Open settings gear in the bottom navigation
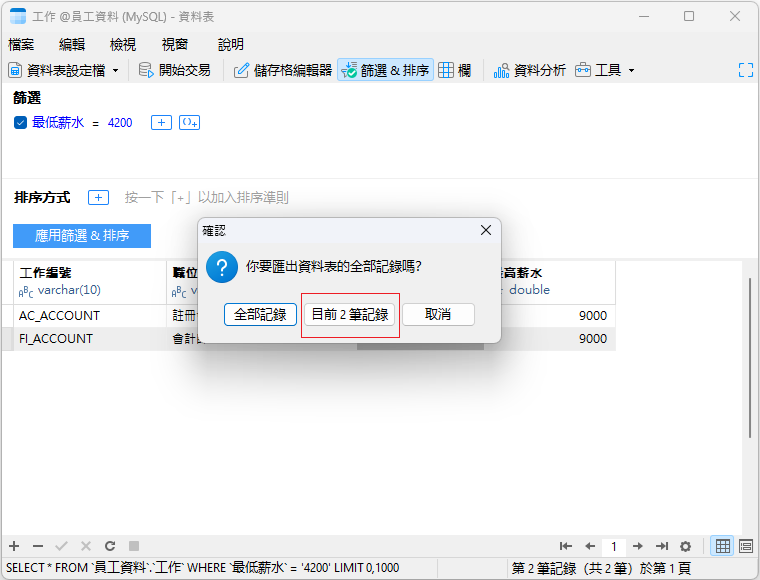Screen dimensions: 760x580 (x=685, y=546)
